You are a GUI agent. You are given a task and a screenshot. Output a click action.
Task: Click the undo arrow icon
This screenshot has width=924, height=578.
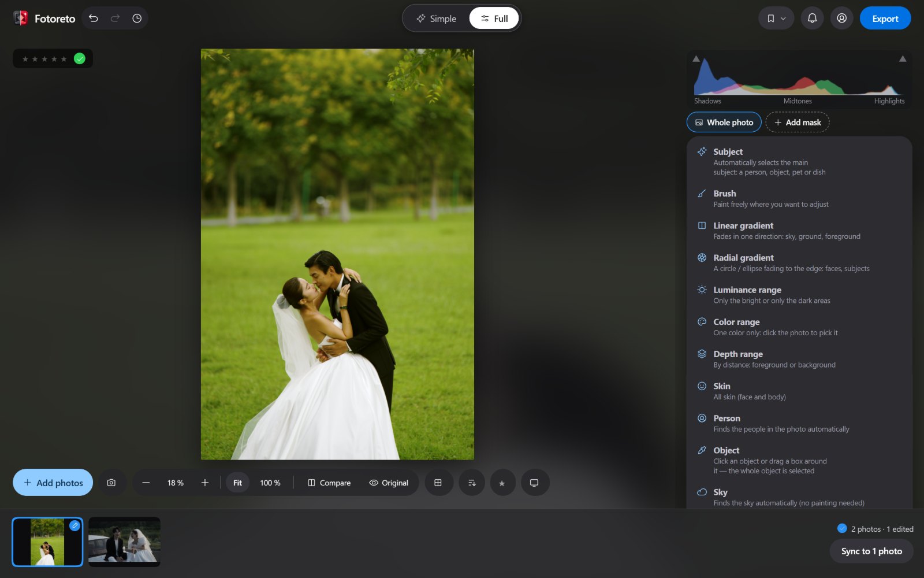[94, 18]
